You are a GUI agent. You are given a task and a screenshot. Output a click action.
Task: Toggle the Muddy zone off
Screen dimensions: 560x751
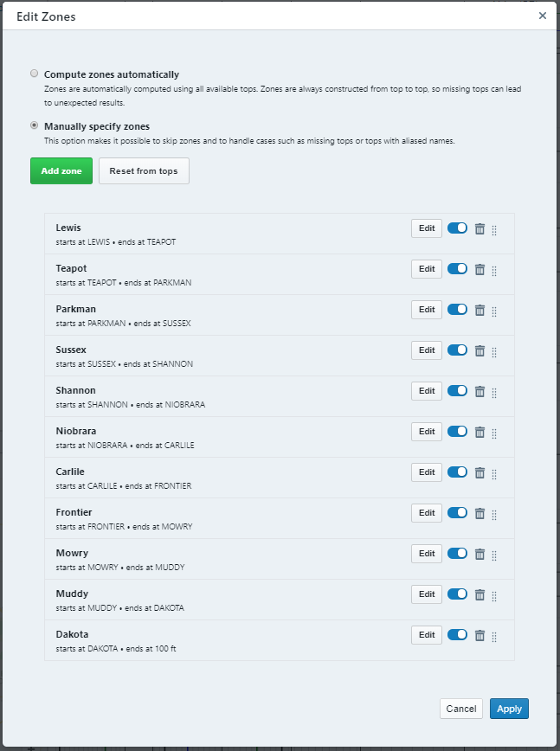(458, 594)
